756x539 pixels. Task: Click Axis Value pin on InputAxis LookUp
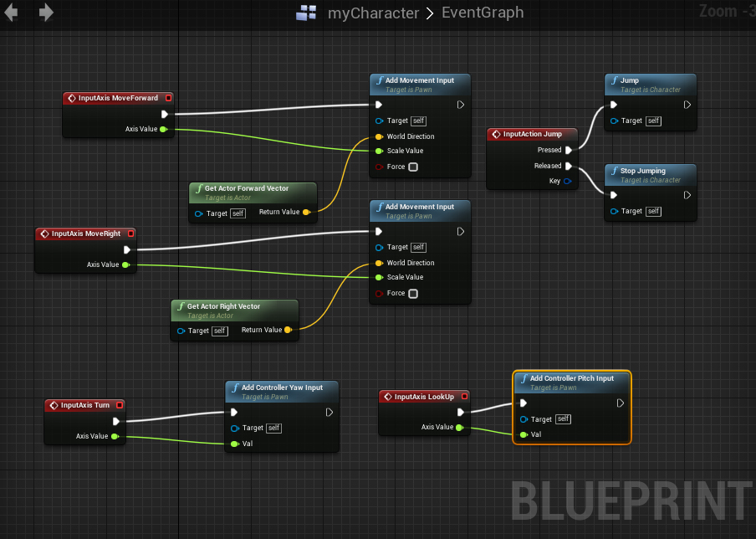coord(460,428)
